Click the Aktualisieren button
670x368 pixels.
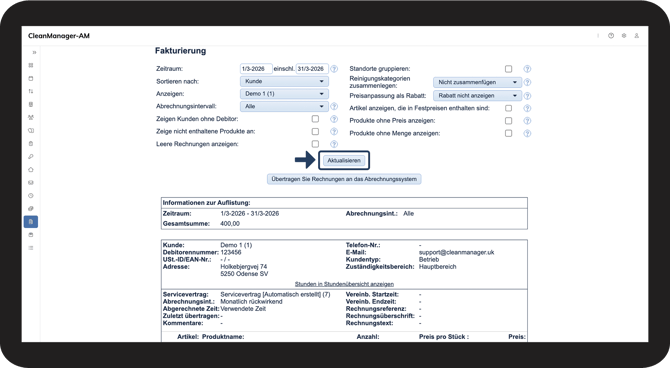[344, 161]
